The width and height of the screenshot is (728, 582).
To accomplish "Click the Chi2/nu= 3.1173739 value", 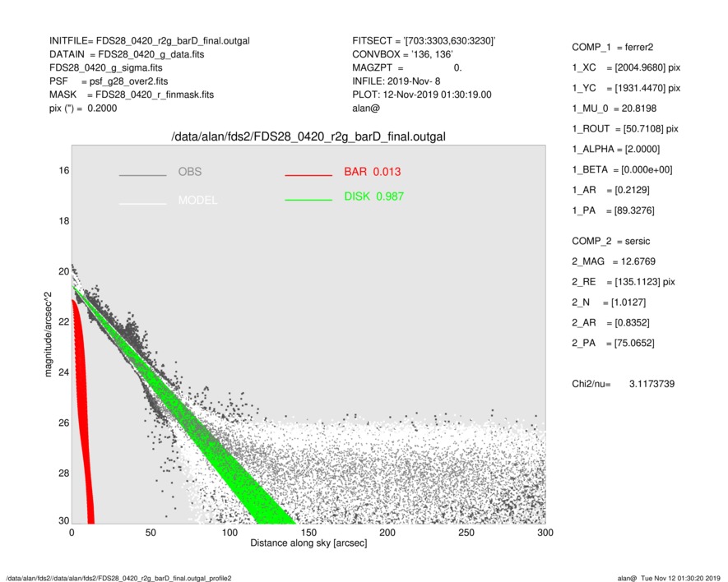I will coord(623,384).
